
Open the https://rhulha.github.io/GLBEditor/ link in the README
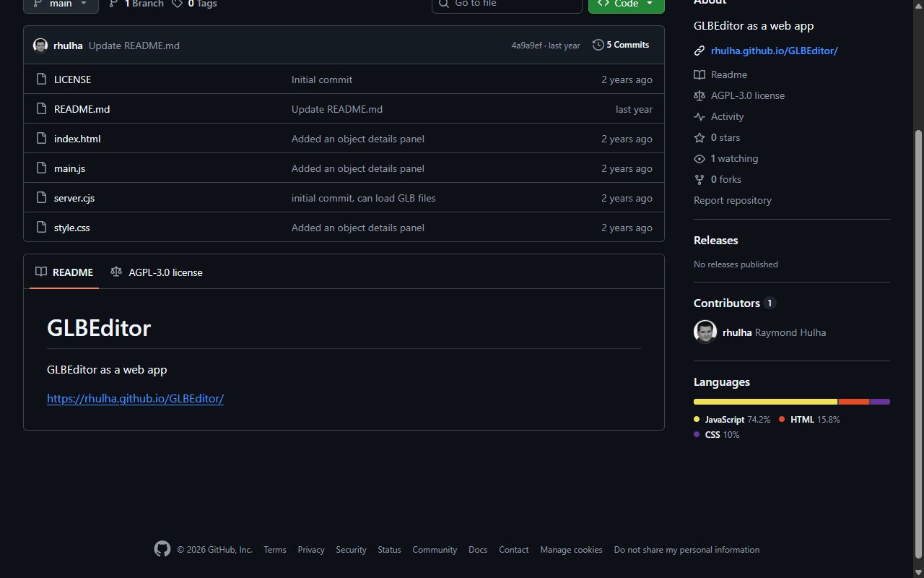(135, 399)
